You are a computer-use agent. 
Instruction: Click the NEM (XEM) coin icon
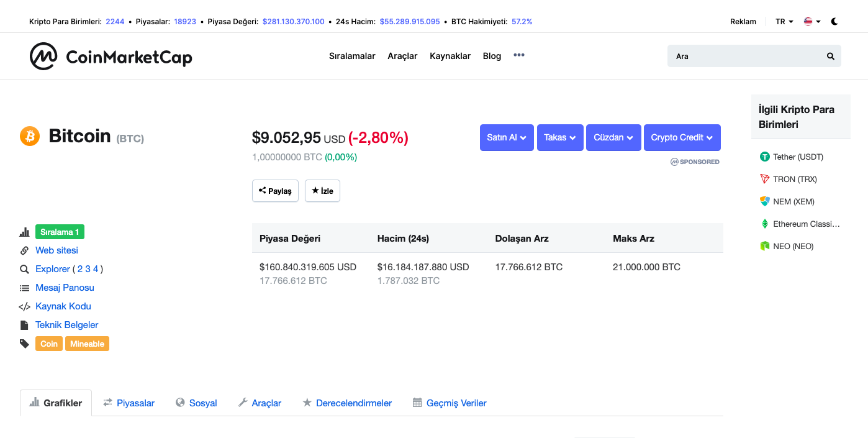(765, 201)
